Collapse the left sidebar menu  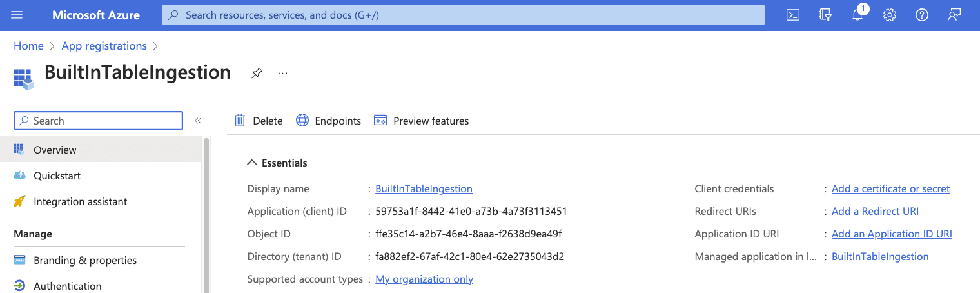click(198, 121)
